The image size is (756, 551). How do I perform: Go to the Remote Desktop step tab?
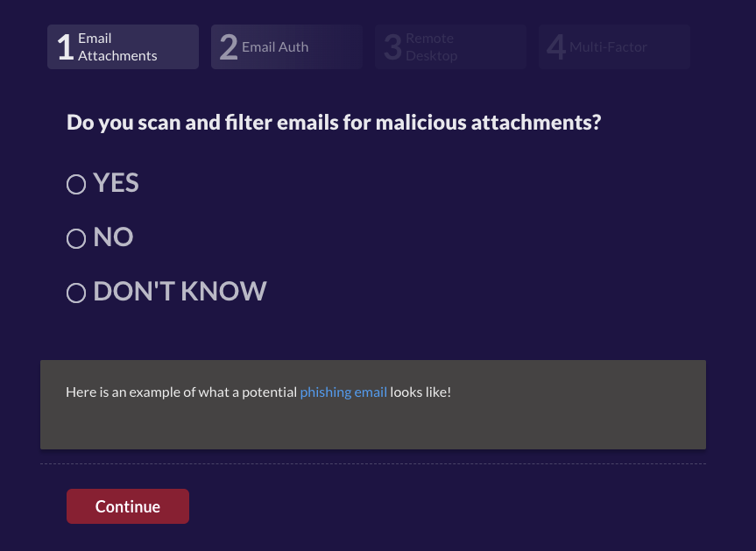click(x=450, y=46)
